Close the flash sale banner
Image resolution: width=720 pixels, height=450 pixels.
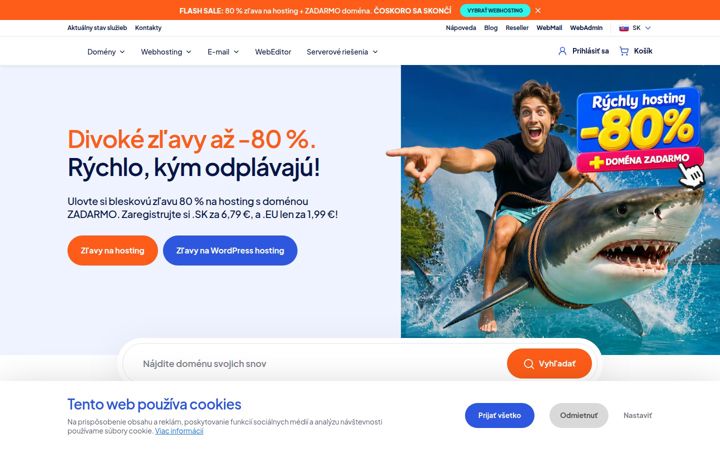click(538, 10)
